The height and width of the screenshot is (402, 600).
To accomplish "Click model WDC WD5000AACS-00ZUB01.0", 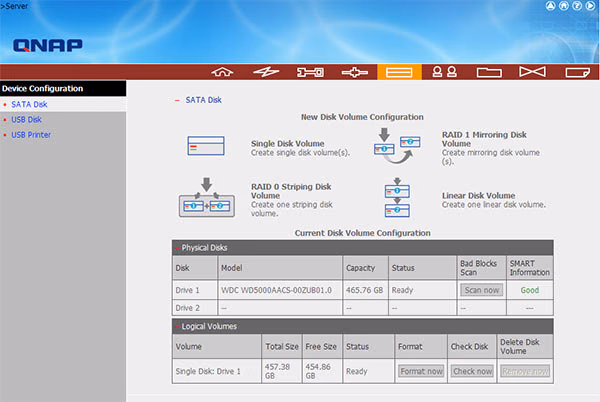I will tap(276, 290).
